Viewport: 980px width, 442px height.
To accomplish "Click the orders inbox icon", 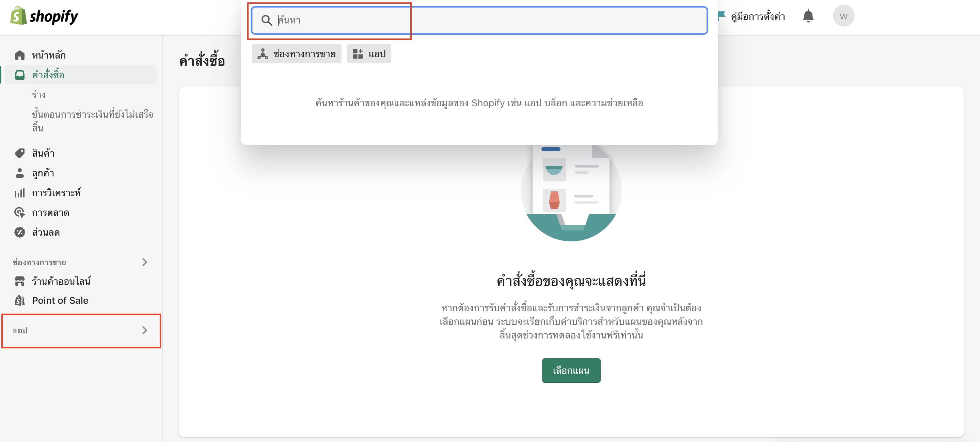I will pos(19,75).
